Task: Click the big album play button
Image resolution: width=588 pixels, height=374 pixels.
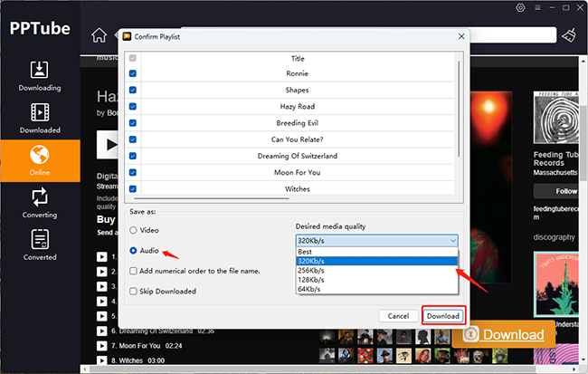Action: [108, 145]
